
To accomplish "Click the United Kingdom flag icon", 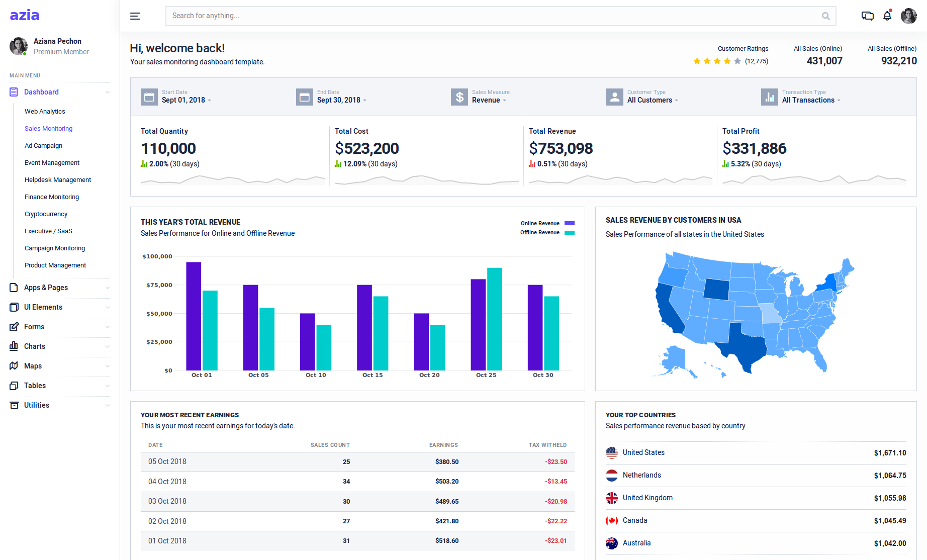I will pos(612,498).
